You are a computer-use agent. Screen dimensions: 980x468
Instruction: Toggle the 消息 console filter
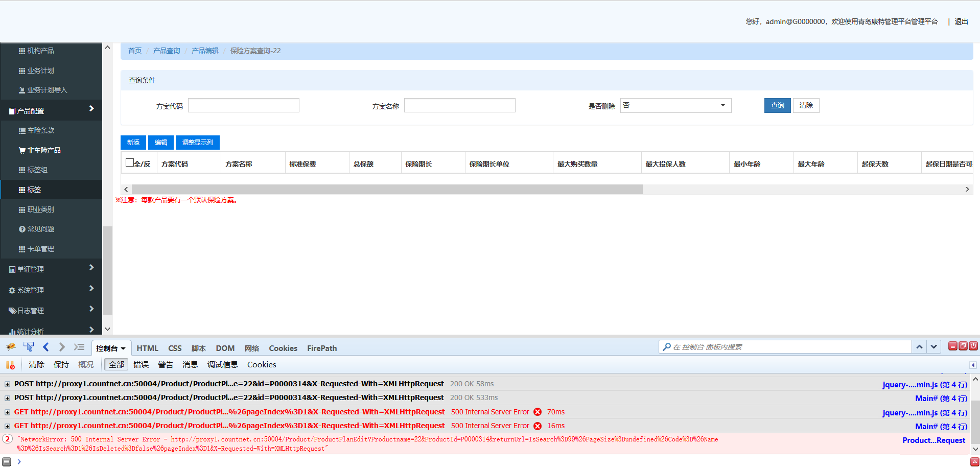[x=190, y=365]
